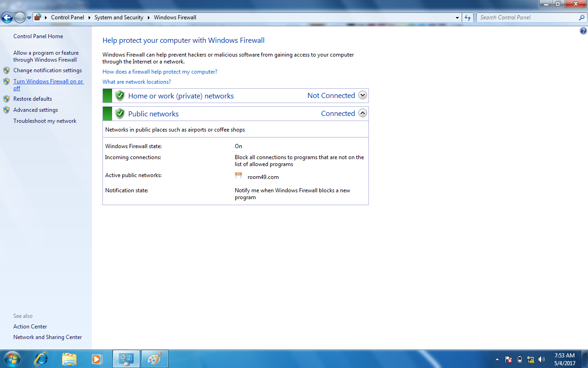This screenshot has height=368, width=588.
Task: Open Change notification settings
Action: pos(47,70)
